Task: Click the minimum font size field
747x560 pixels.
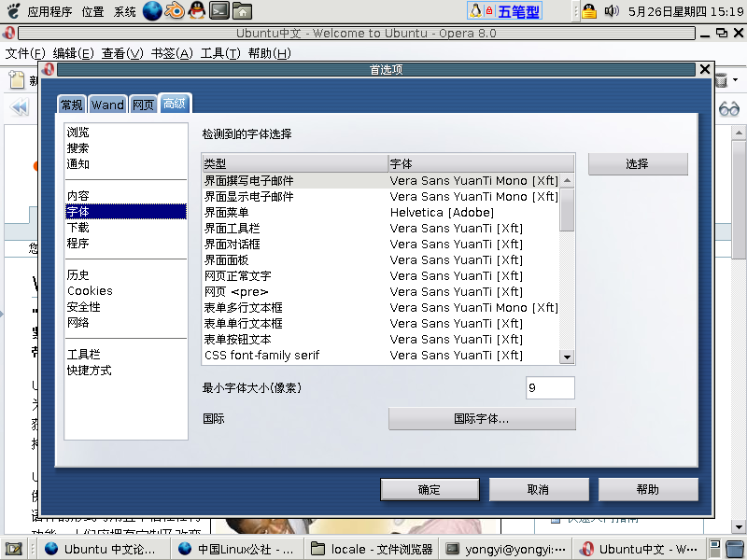Action: click(x=550, y=387)
